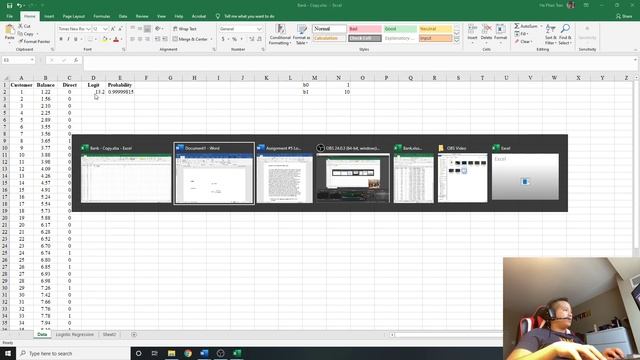Image resolution: width=640 pixels, height=360 pixels.
Task: Apply the Check Cell style
Action: (364, 38)
